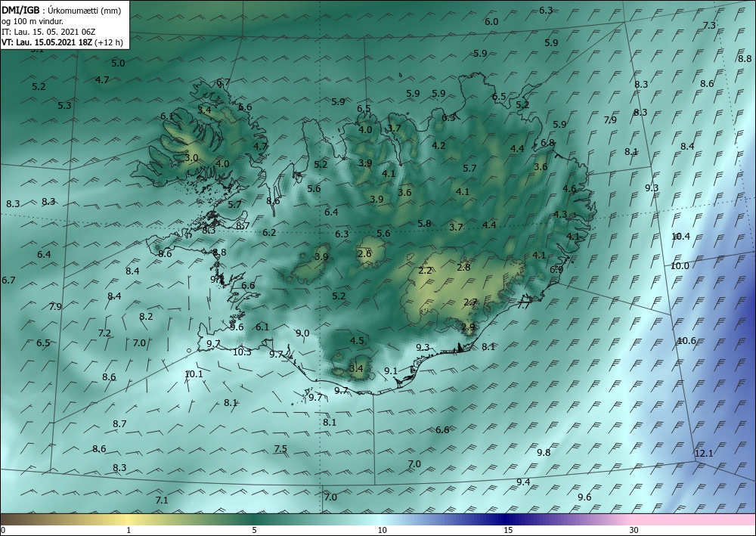Click the 7.5 value in the southern ocean
Image resolution: width=756 pixels, height=536 pixels.
tap(280, 449)
